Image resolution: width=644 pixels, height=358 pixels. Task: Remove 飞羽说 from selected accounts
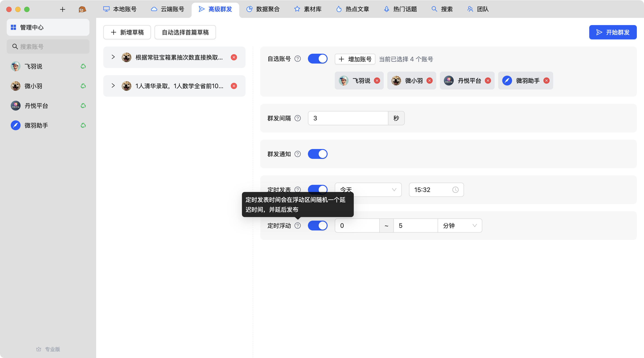point(377,81)
